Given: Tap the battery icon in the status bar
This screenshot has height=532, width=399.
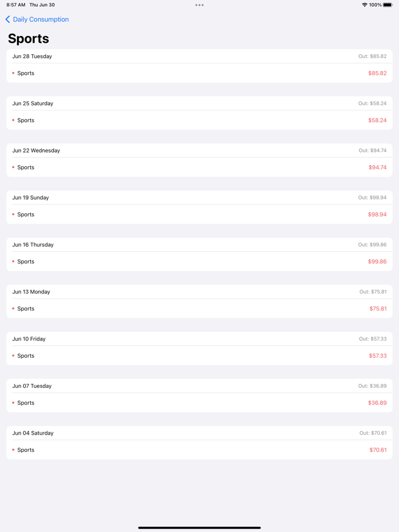Looking at the screenshot, I should (x=388, y=5).
